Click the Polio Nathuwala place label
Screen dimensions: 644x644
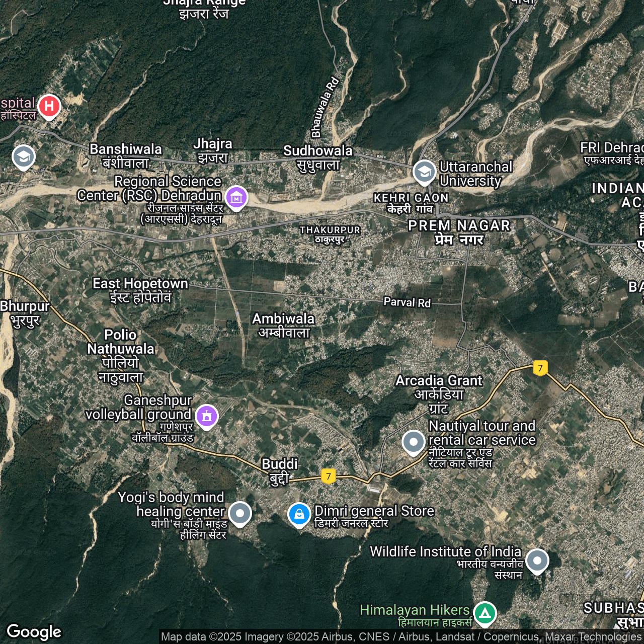[x=121, y=355]
